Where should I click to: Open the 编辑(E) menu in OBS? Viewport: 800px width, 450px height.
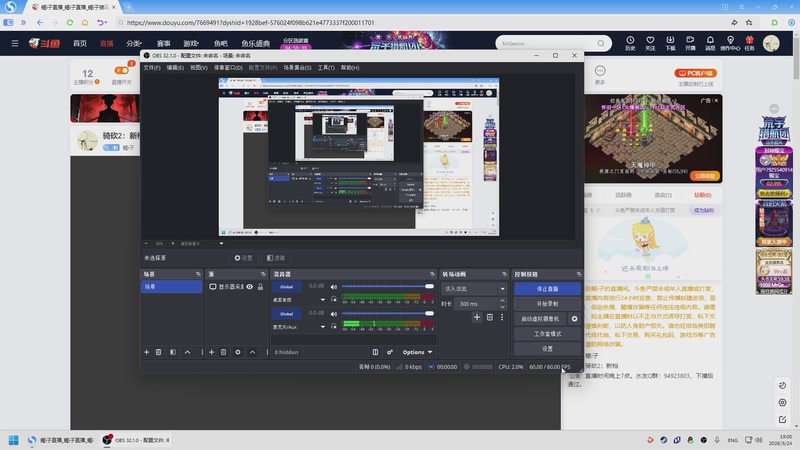tap(175, 67)
